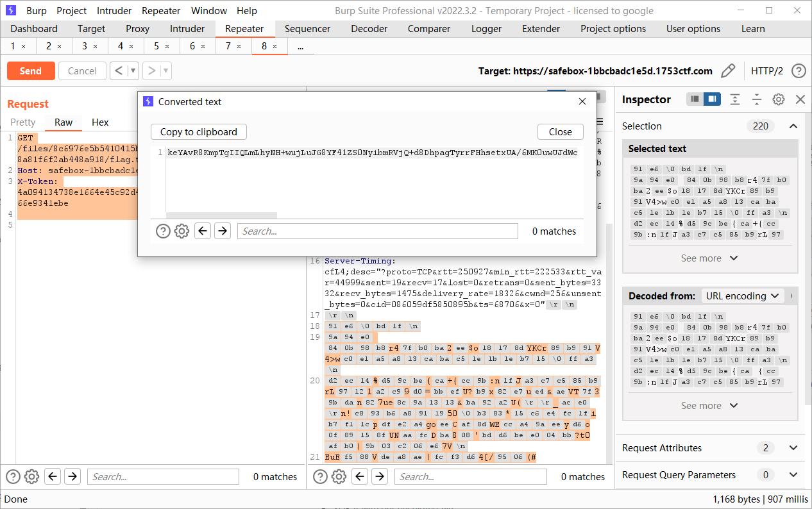Click Close in Converted text dialog
812x509 pixels.
pos(561,132)
